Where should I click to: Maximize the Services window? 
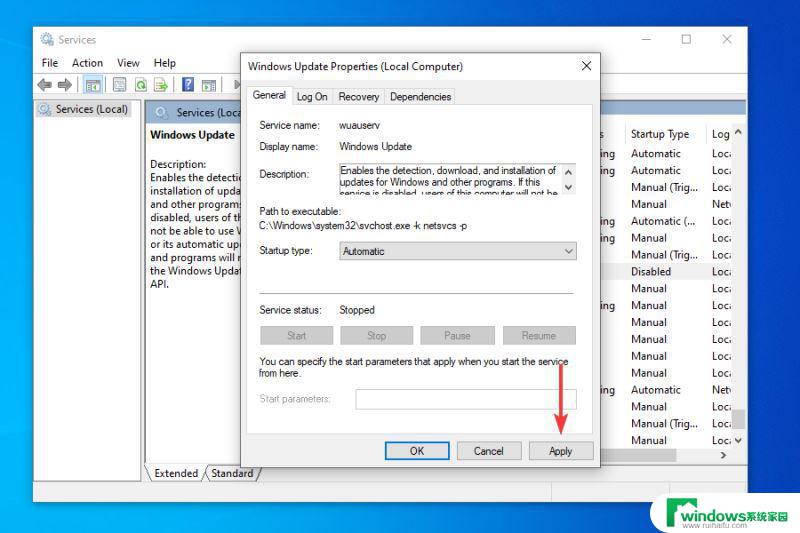(686, 39)
